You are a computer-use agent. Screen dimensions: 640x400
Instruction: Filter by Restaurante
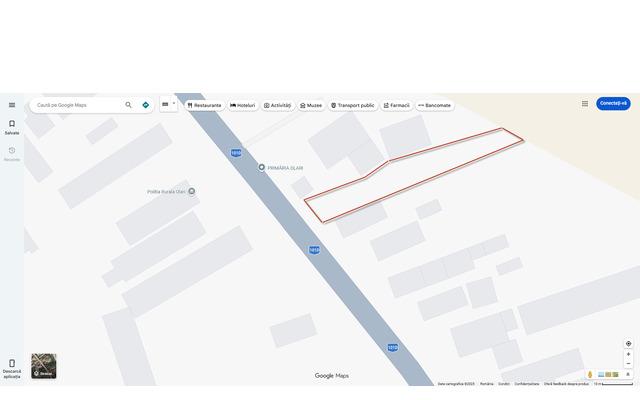click(204, 105)
